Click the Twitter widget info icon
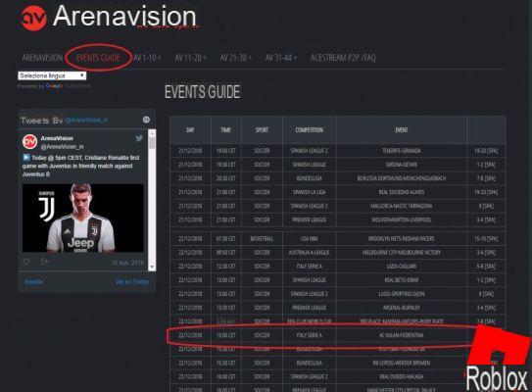 [x=146, y=120]
